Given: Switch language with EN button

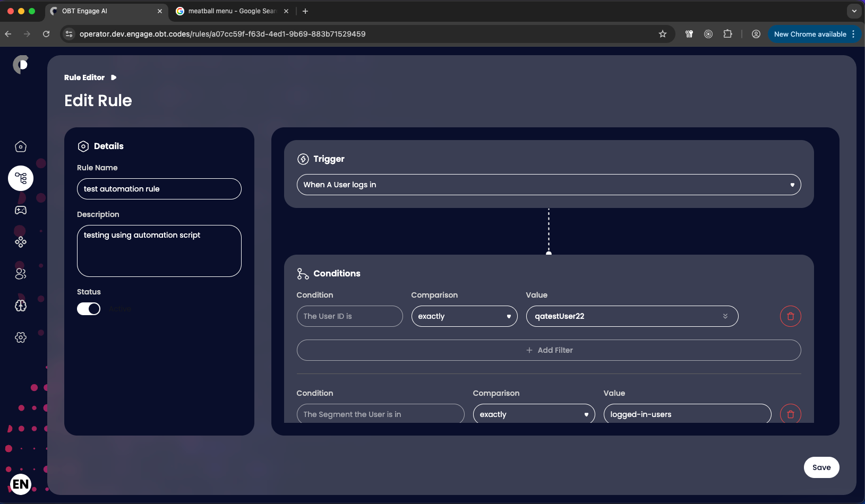Looking at the screenshot, I should (x=21, y=484).
